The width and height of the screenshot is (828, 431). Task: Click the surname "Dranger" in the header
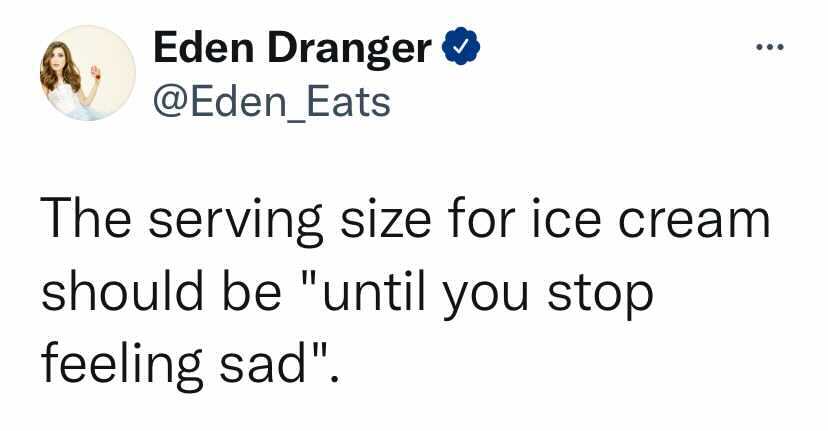pos(350,49)
